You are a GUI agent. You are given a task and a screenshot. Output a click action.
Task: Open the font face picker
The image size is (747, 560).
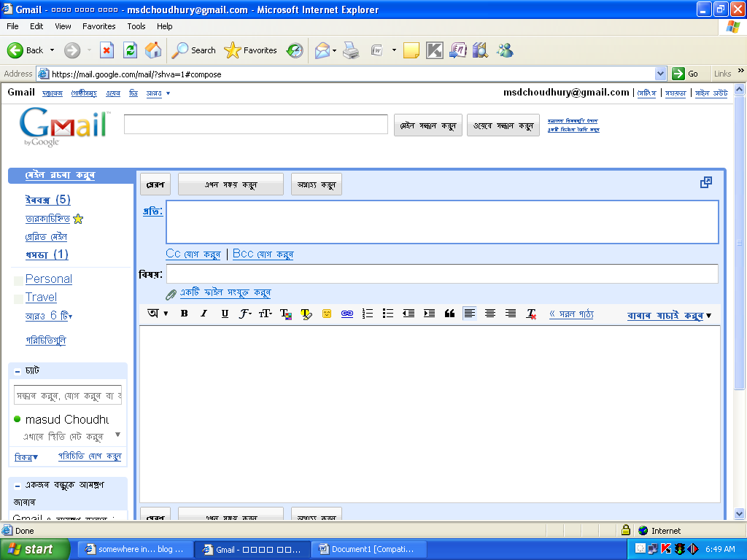(245, 314)
